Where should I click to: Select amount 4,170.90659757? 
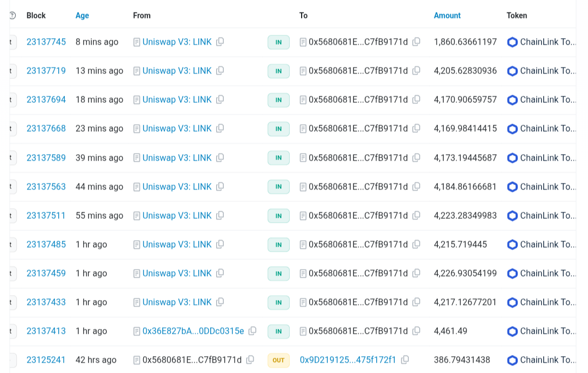[465, 99]
